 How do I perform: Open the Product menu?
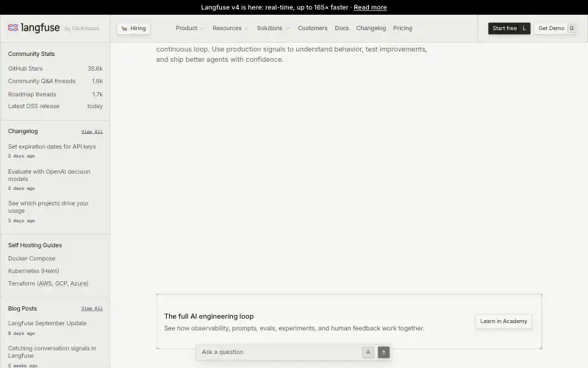(x=190, y=28)
